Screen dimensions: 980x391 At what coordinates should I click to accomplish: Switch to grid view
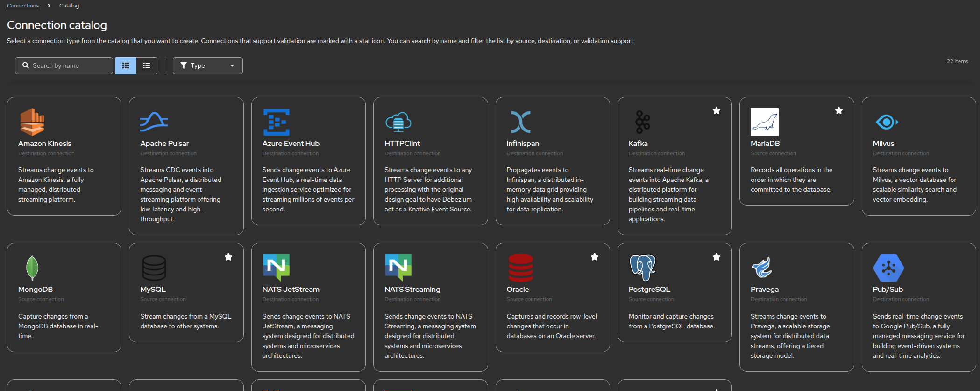[x=126, y=65]
